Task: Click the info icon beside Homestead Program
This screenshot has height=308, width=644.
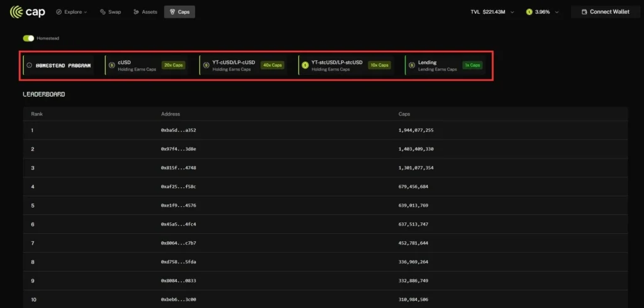Action: (x=29, y=65)
